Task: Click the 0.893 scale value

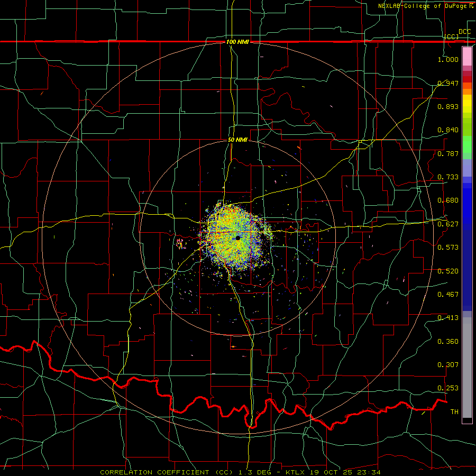Action: click(x=448, y=106)
